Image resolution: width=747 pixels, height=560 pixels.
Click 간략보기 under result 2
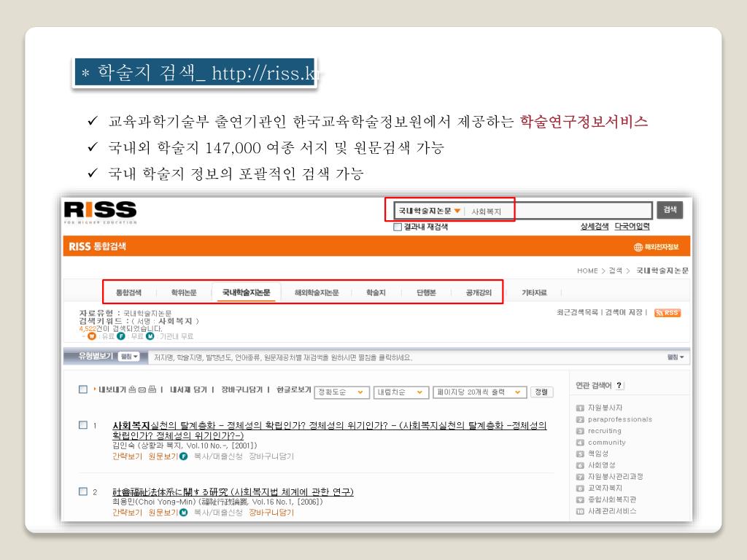[127, 513]
